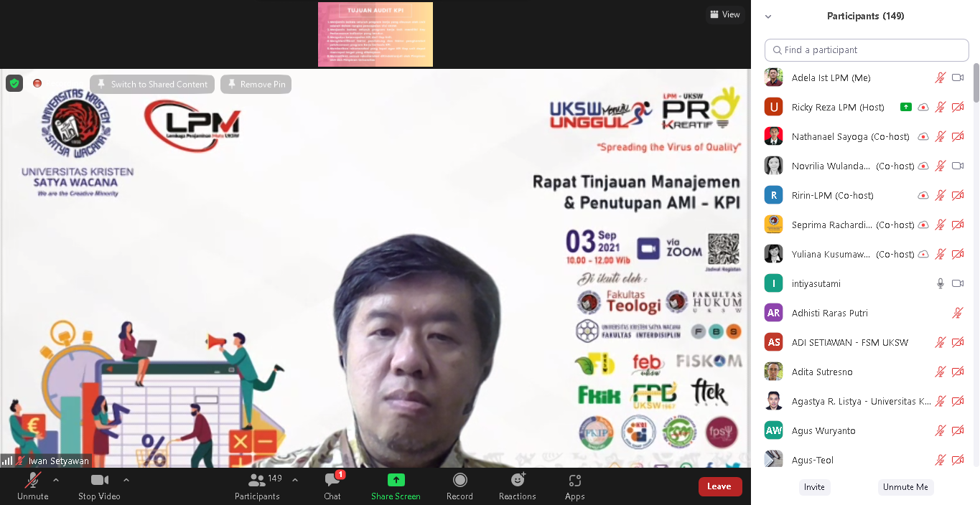Open the View layout menu

pyautogui.click(x=724, y=14)
